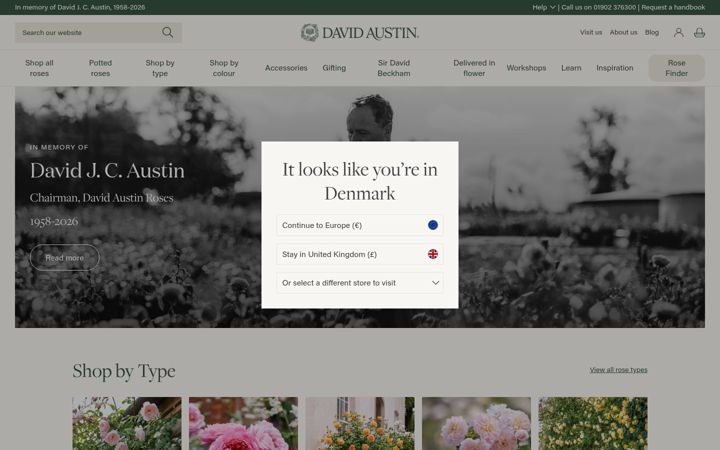Open the fourth pale pink roses thumbnail

click(476, 423)
